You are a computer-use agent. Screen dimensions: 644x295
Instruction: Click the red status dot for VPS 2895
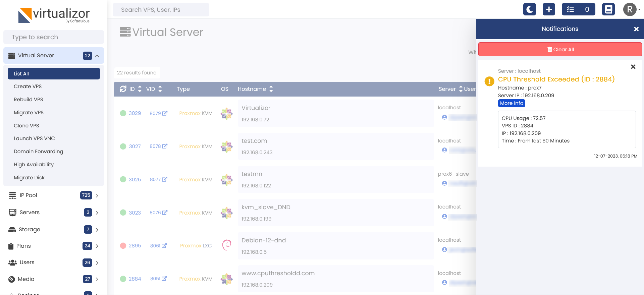point(123,246)
